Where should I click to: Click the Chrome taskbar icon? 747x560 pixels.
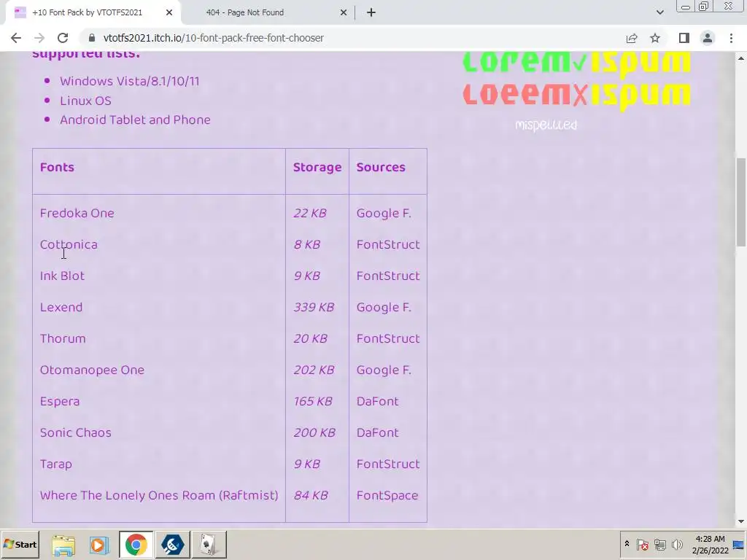pyautogui.click(x=136, y=545)
